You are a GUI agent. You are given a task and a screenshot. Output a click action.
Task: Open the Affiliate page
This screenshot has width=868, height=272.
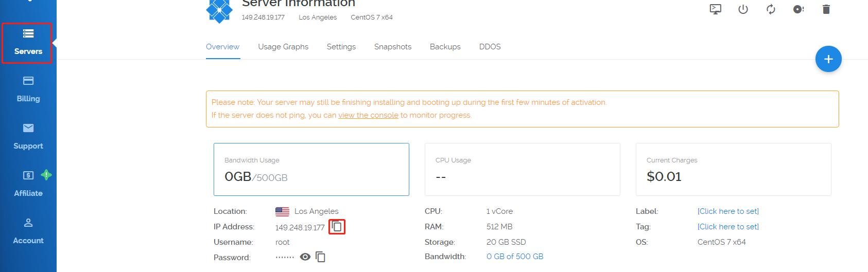(x=28, y=184)
